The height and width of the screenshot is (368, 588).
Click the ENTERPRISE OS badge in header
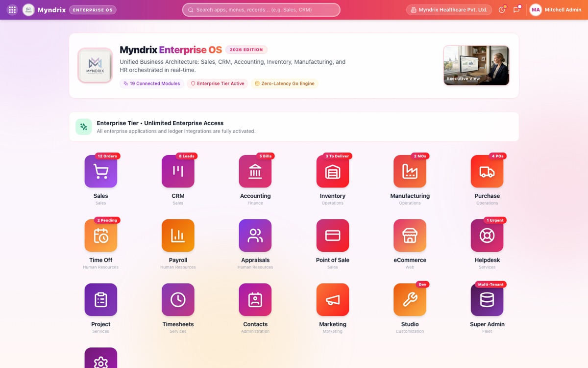tap(93, 10)
